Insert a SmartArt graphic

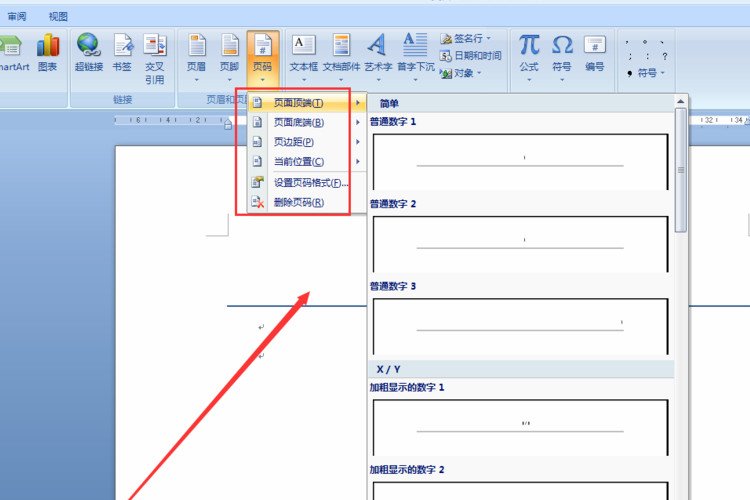coord(13,53)
